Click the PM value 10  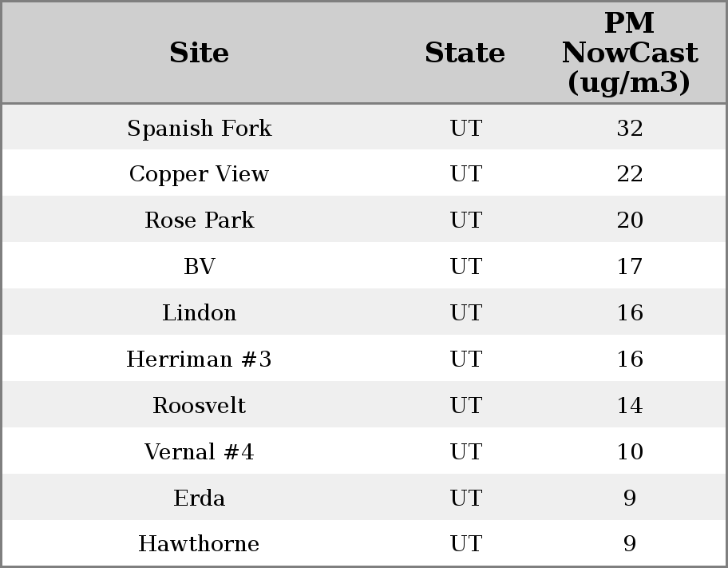tap(629, 452)
